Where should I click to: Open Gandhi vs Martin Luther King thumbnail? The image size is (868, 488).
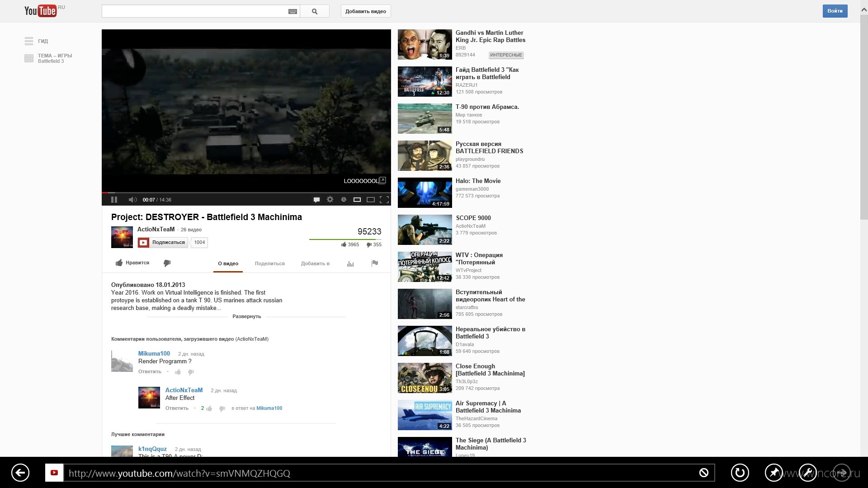click(425, 44)
